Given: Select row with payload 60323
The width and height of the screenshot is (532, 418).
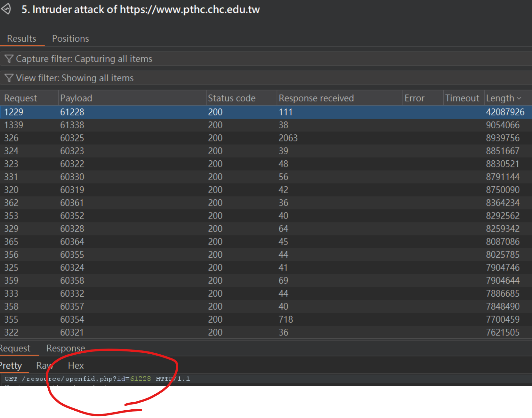Looking at the screenshot, I should click(x=266, y=151).
